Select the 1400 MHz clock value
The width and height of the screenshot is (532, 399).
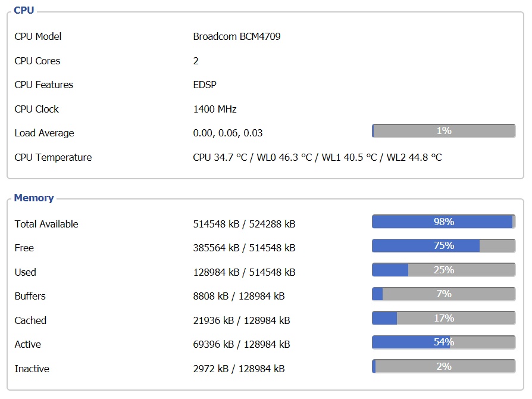pos(215,109)
